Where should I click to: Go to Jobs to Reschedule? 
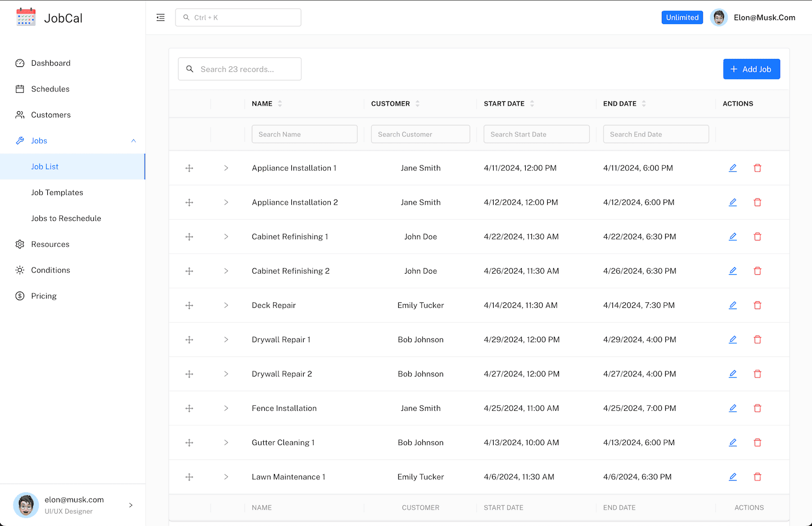coord(66,219)
